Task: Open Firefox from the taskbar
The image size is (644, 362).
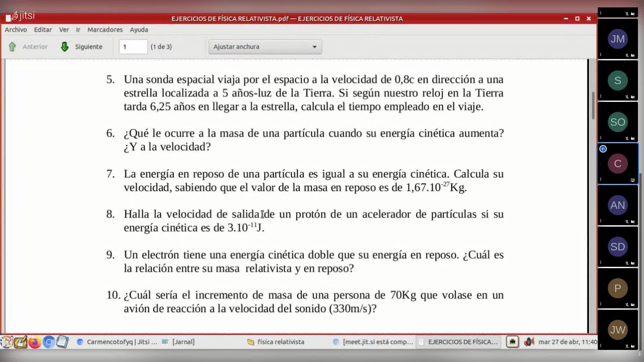Action: pyautogui.click(x=35, y=342)
